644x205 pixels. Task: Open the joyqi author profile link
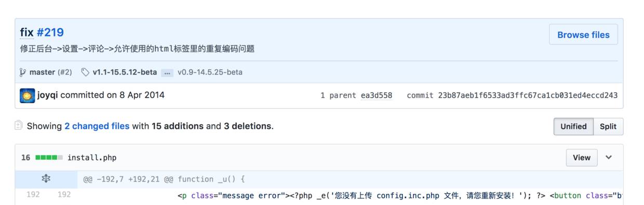pyautogui.click(x=48, y=95)
